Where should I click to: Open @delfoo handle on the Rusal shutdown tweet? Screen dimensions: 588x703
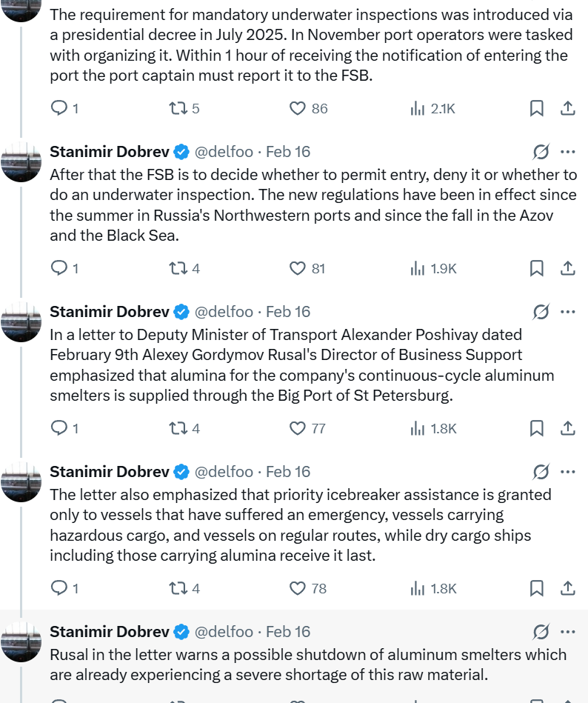click(224, 632)
